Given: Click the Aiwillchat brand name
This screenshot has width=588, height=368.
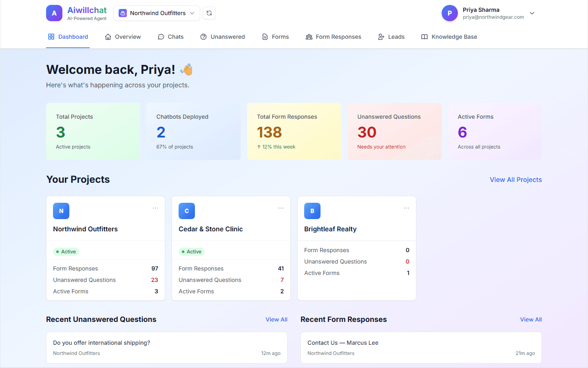Looking at the screenshot, I should tap(87, 10).
